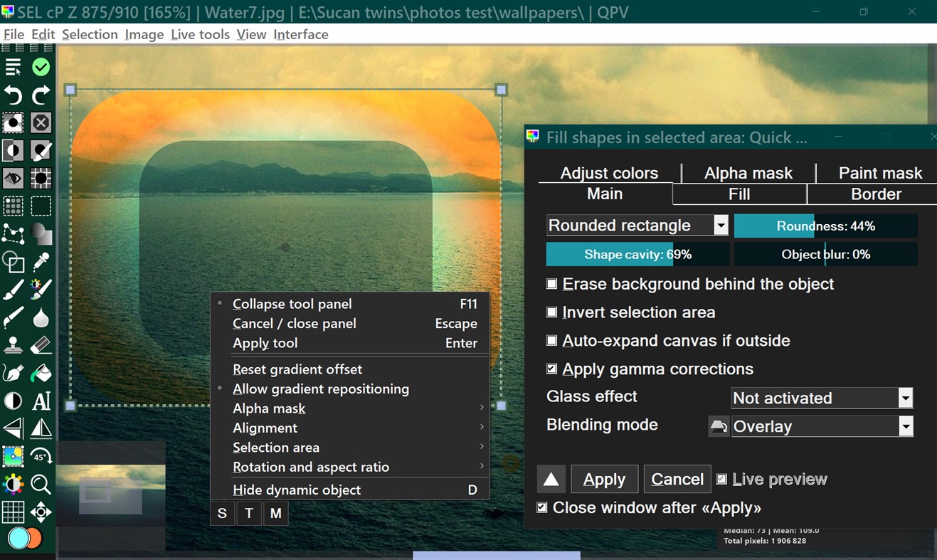This screenshot has width=937, height=560.
Task: Open the Glass effect dropdown
Action: (x=905, y=398)
